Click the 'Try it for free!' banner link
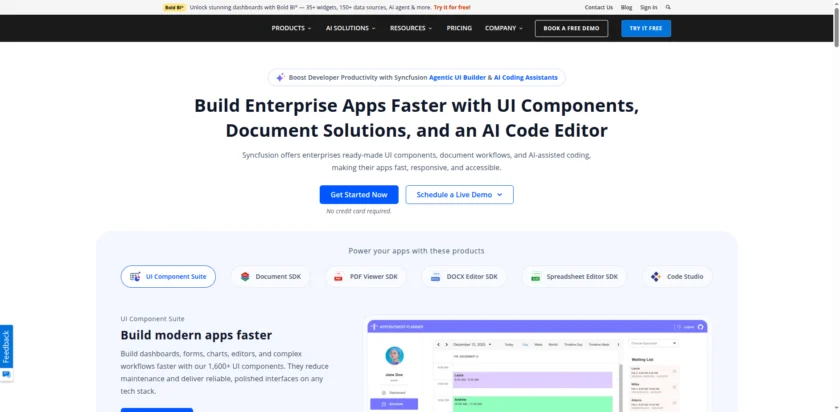840x412 pixels. pyautogui.click(x=452, y=8)
